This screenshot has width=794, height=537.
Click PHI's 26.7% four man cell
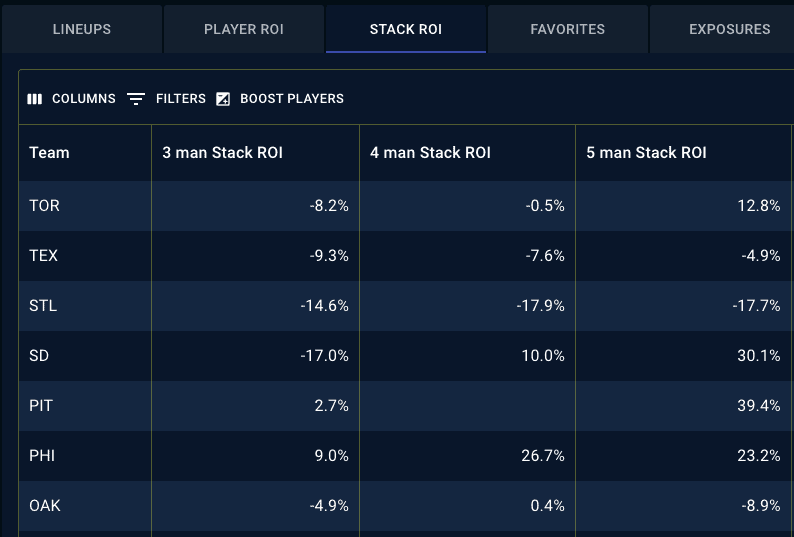[x=467, y=456]
